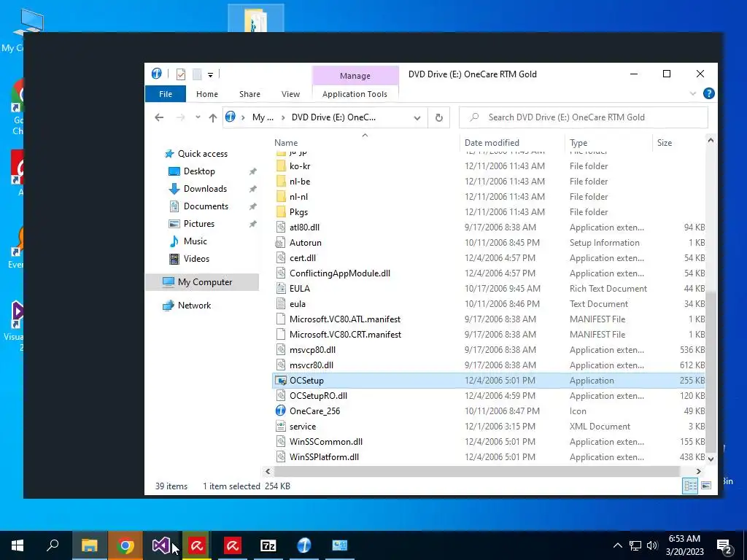Select Quick access in navigation pane

click(x=203, y=153)
